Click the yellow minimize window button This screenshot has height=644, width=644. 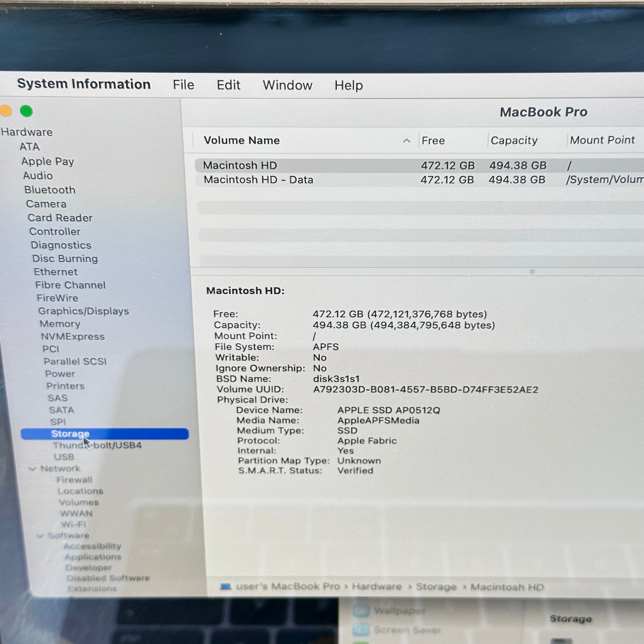click(6, 110)
